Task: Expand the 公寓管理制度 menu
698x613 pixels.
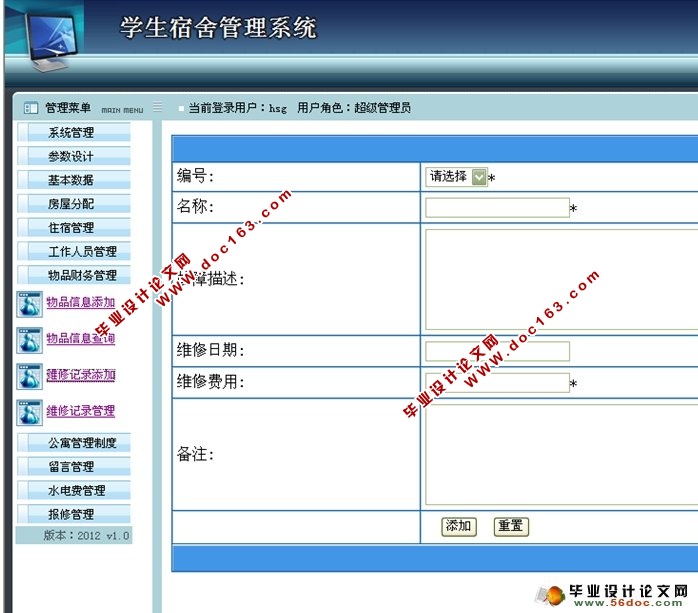Action: (x=74, y=442)
